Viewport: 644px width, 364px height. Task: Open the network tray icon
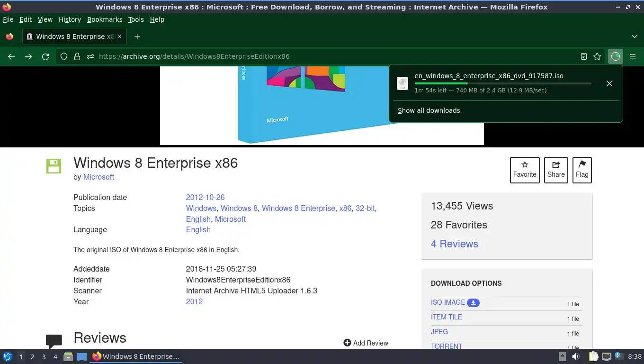[607, 356]
